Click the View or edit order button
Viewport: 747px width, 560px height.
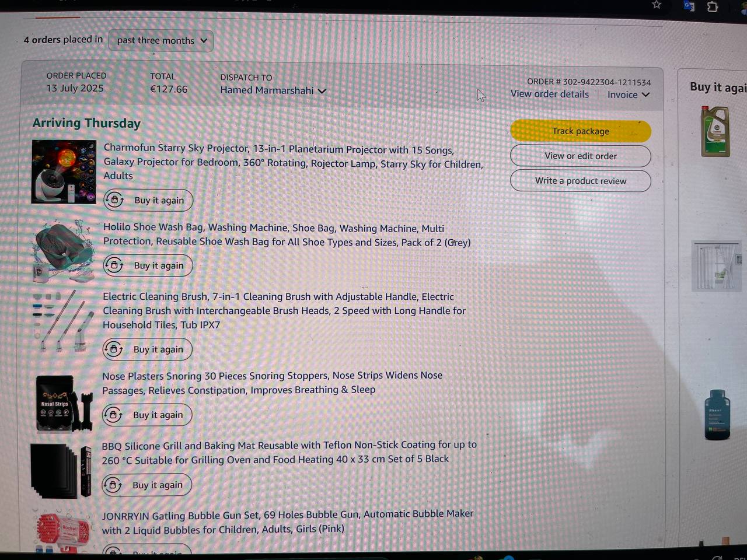[581, 156]
